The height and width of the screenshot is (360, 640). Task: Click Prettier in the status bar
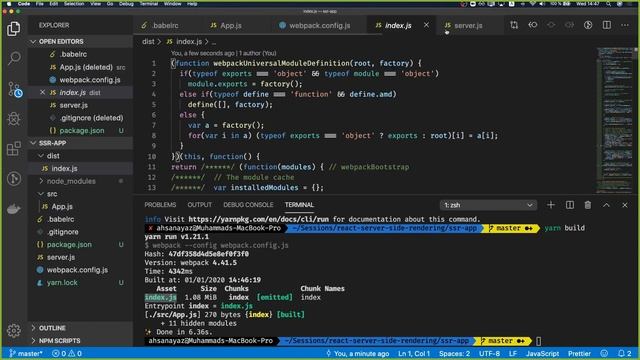580,353
